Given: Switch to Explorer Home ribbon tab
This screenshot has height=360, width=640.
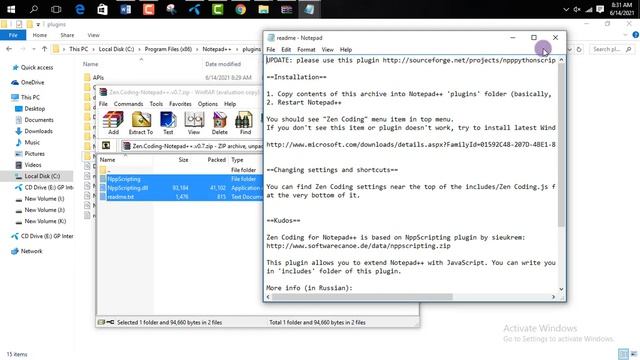Looking at the screenshot, I should click(x=40, y=35).
